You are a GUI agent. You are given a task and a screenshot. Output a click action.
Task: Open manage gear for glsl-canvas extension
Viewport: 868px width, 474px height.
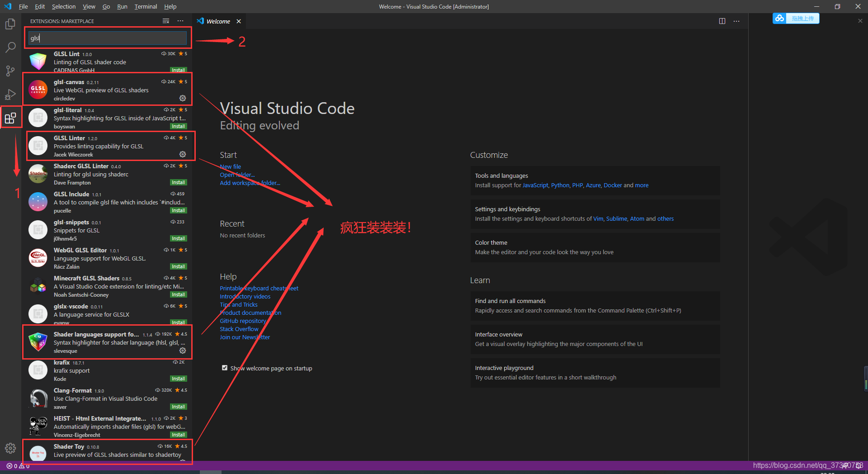183,98
